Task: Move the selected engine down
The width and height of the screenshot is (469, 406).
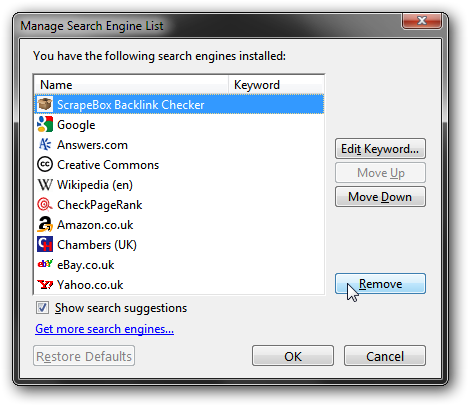Action: coord(380,197)
